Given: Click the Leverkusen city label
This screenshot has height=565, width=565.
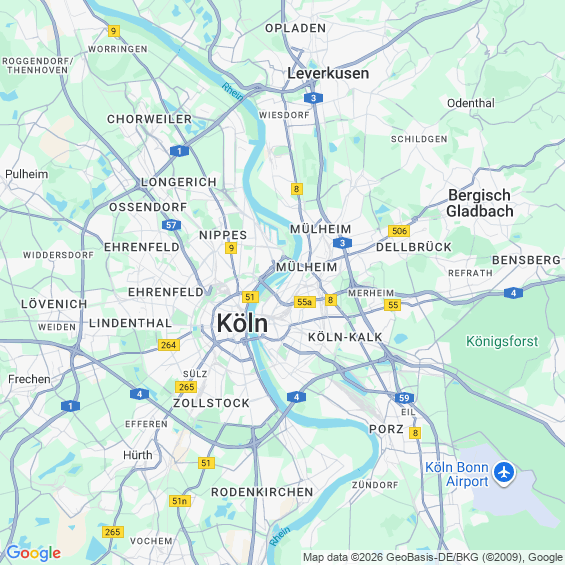Looking at the screenshot, I should (x=328, y=74).
